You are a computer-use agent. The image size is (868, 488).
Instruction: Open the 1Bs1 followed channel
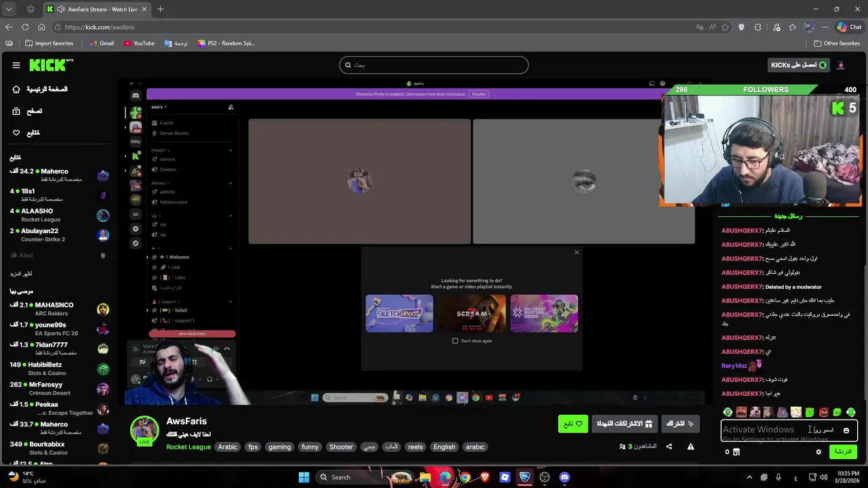coord(59,195)
